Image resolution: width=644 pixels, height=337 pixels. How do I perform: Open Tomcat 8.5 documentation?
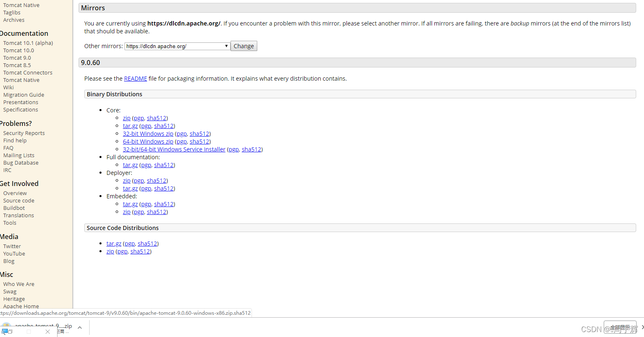pos(17,65)
